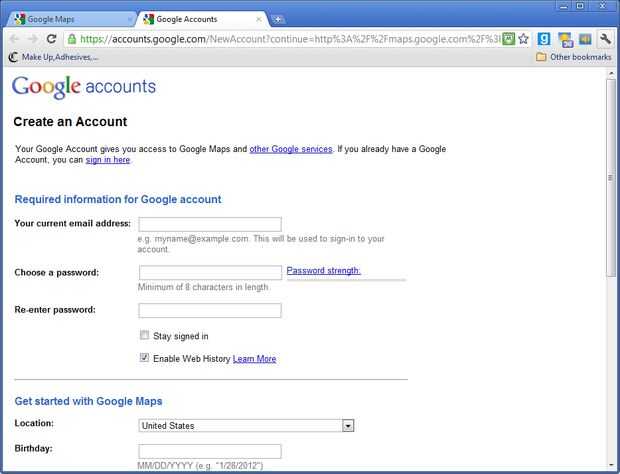The width and height of the screenshot is (620, 474).
Task: Go back using the back arrow
Action: (x=14, y=39)
